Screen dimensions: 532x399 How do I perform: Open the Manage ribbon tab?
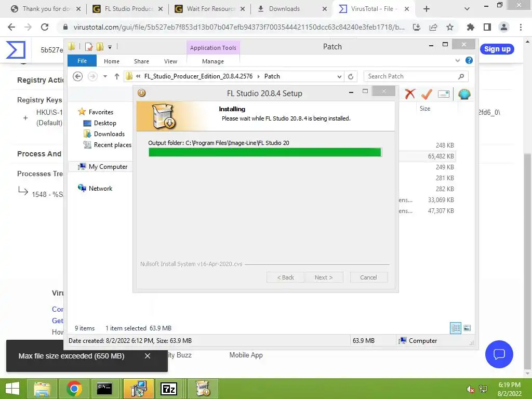(x=213, y=61)
